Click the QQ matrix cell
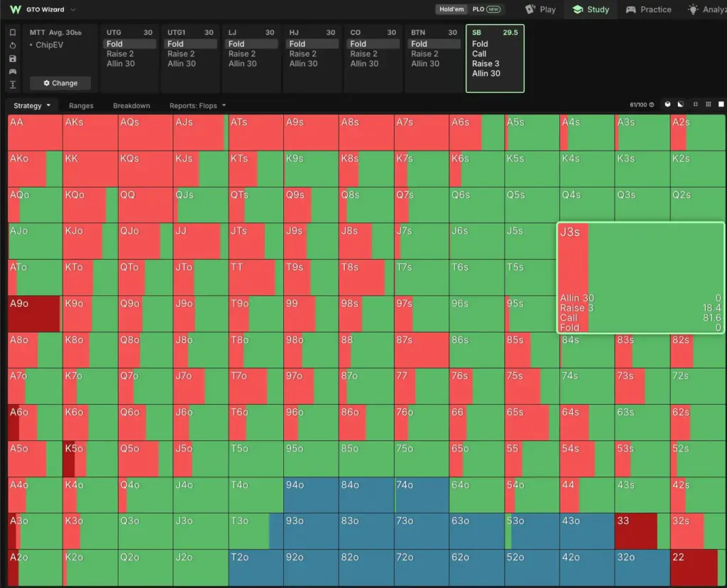727x588 pixels. 145,205
